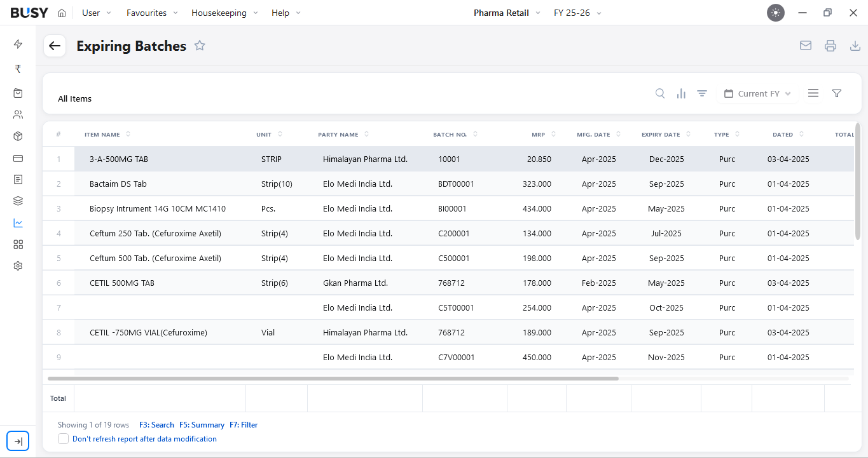The width and height of the screenshot is (868, 458).
Task: Click the BUSY logo
Action: point(29,13)
